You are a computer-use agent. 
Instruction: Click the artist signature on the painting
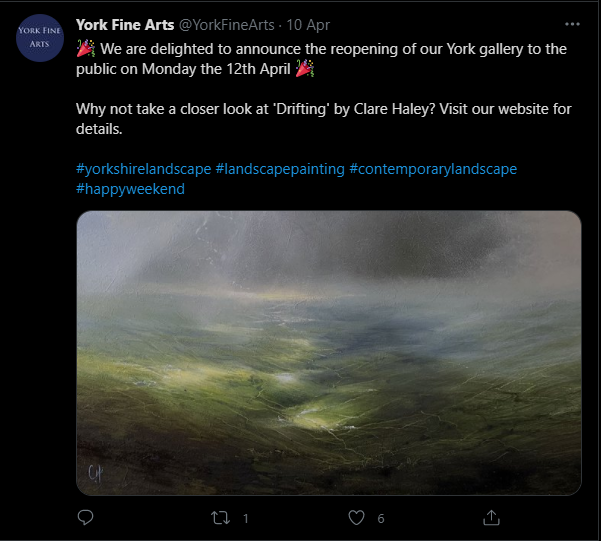[x=95, y=473]
